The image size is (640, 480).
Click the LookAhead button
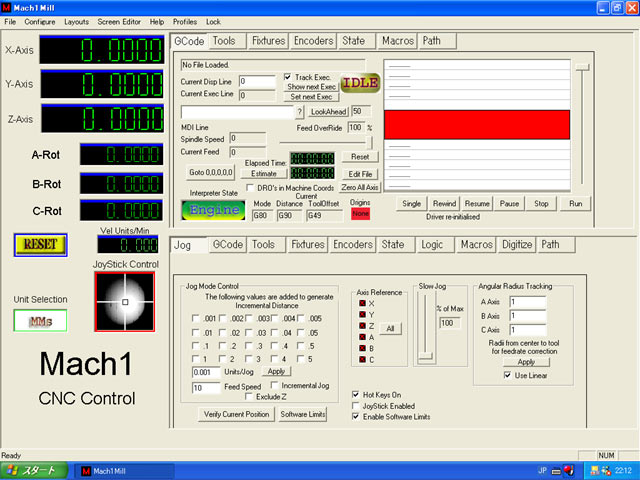pyautogui.click(x=328, y=111)
